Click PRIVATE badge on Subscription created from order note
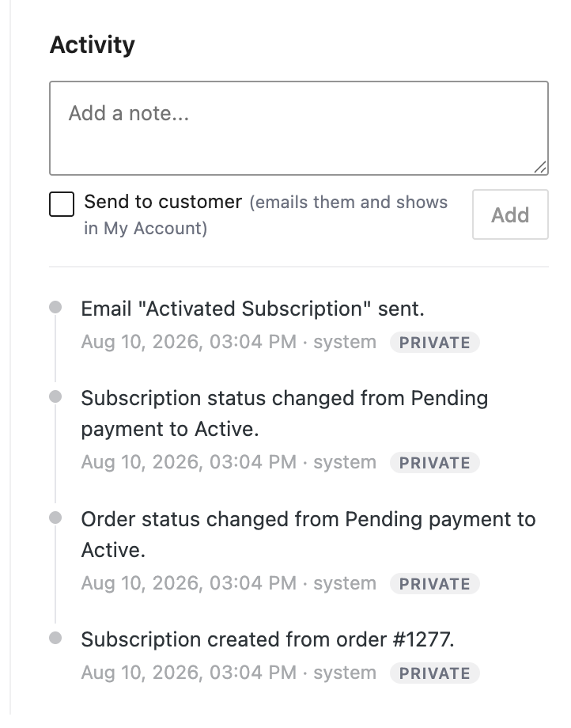This screenshot has height=728, width=571. [435, 673]
